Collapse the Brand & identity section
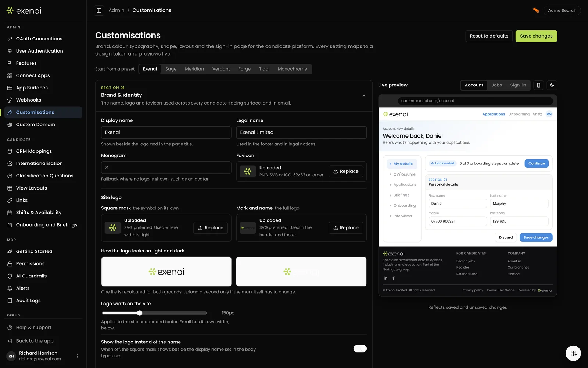The image size is (588, 368). click(x=364, y=96)
